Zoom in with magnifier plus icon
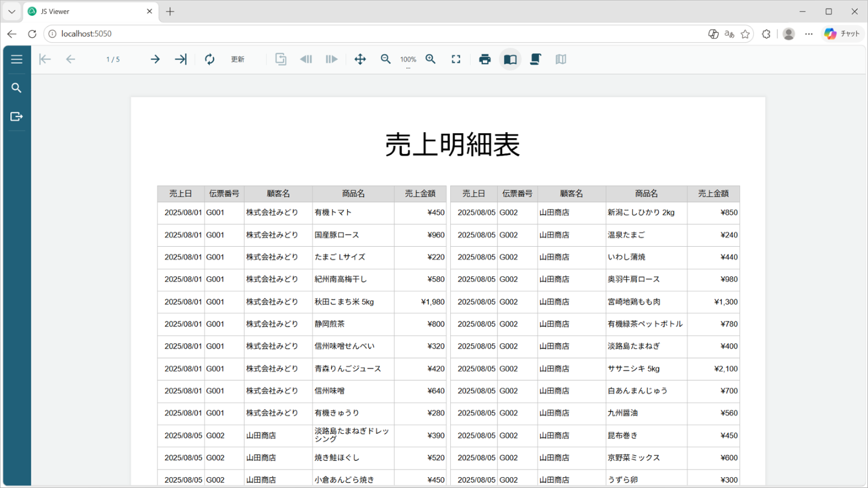The image size is (868, 488). (430, 59)
